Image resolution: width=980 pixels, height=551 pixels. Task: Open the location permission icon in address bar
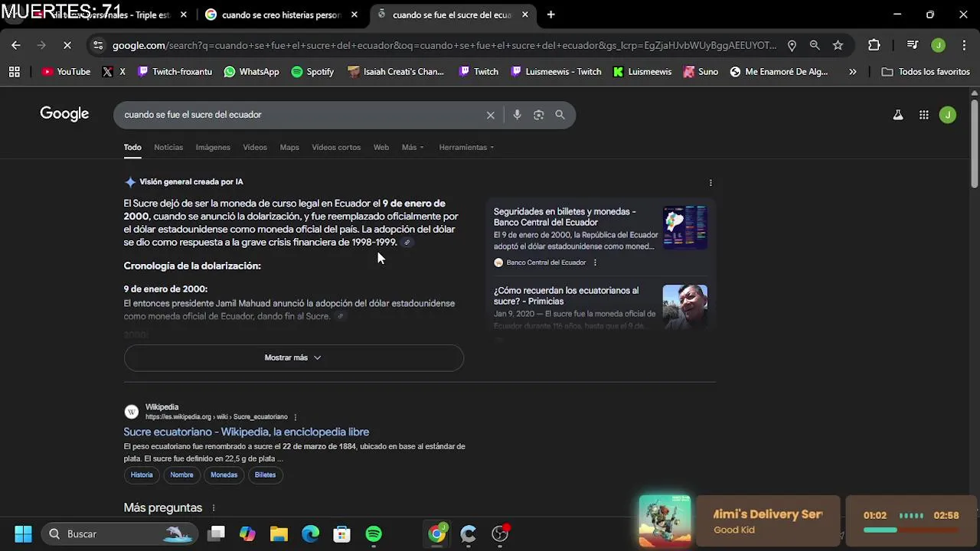click(x=792, y=45)
